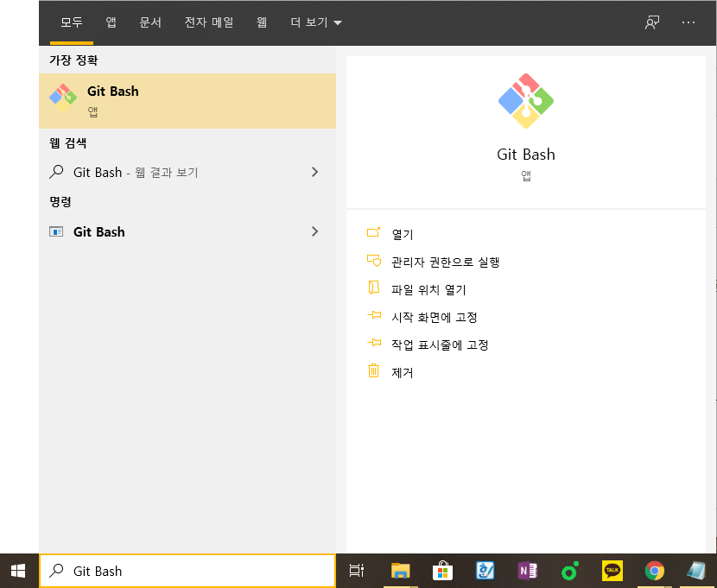Click the open file location icon
This screenshot has height=588, width=717.
pos(373,288)
